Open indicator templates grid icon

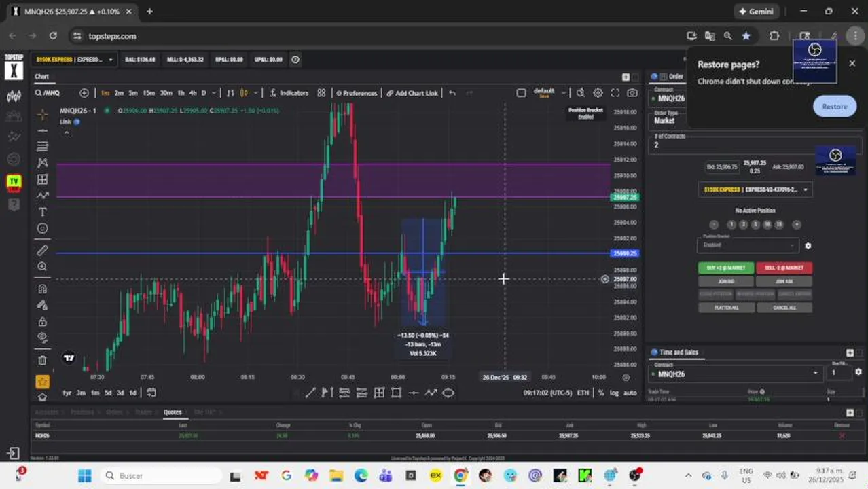321,93
